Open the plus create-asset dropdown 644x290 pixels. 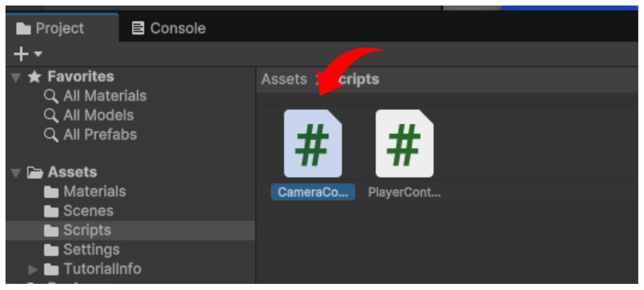(x=27, y=54)
